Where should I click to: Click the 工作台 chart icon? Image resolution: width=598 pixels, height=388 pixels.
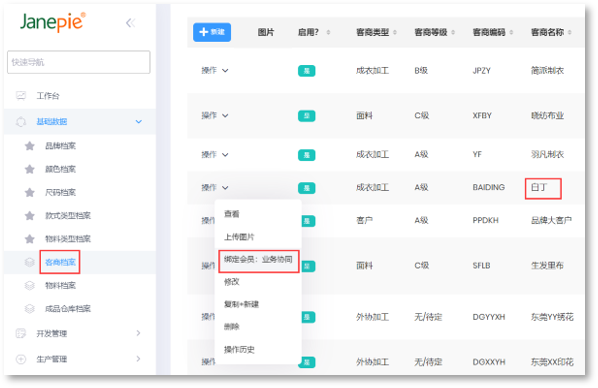(21, 95)
